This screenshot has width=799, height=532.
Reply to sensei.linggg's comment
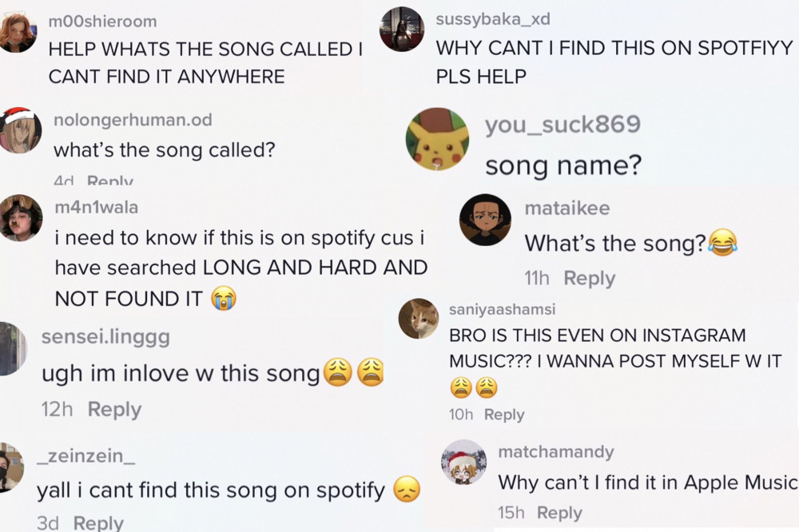point(114,409)
